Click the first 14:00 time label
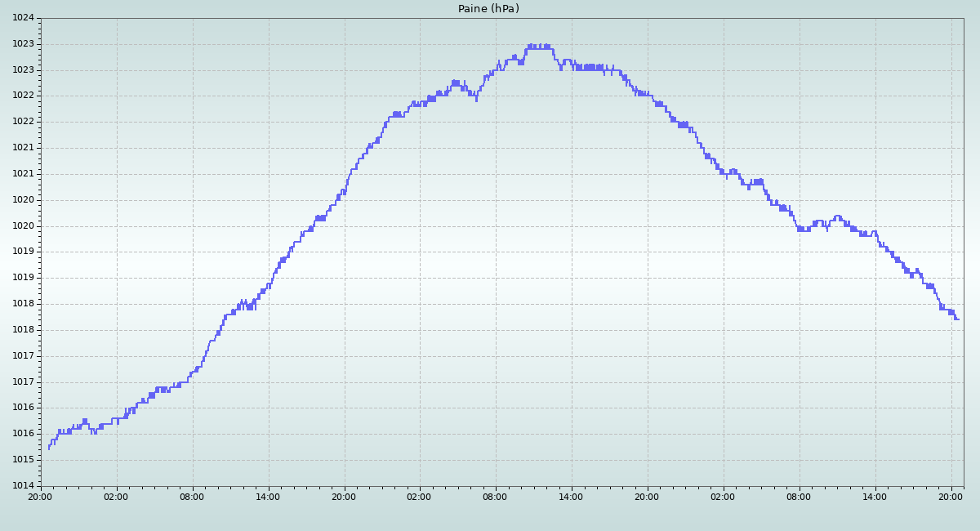This screenshot has height=531, width=980. 268,496
